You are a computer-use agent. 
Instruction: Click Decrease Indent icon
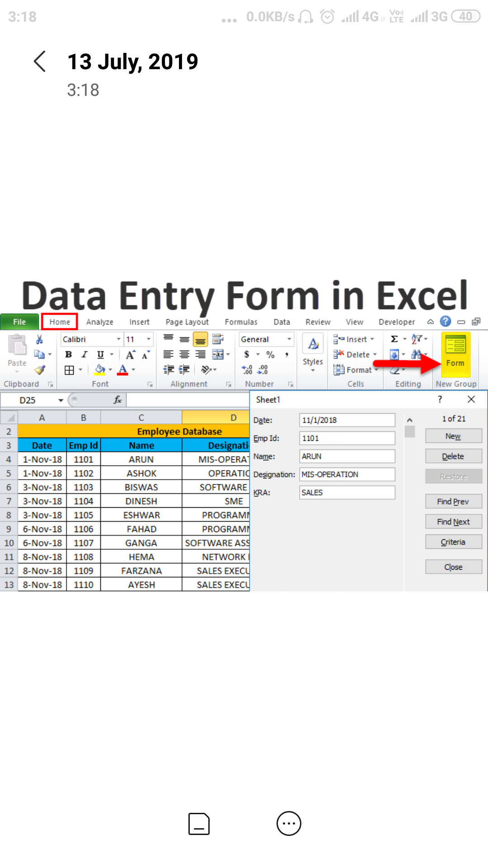[x=169, y=370]
